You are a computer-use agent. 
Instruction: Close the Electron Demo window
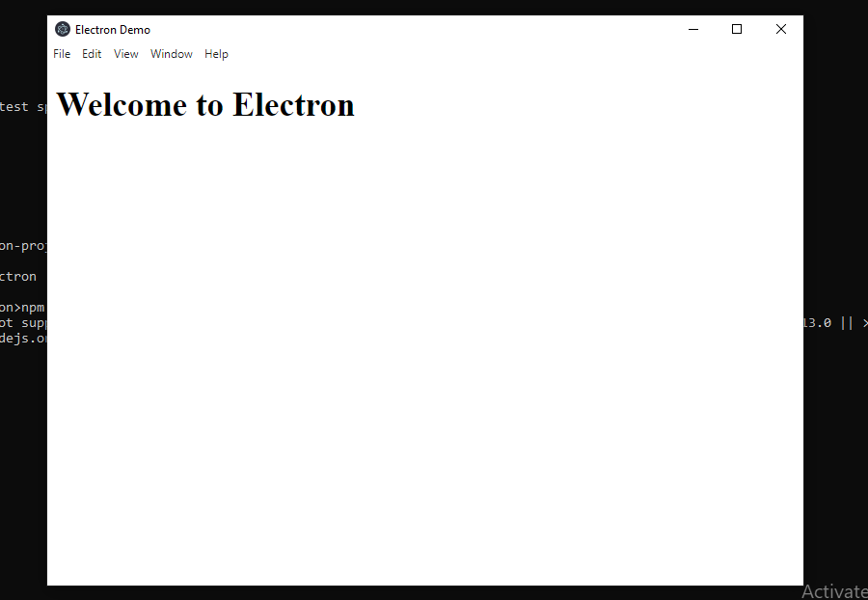pyautogui.click(x=781, y=29)
